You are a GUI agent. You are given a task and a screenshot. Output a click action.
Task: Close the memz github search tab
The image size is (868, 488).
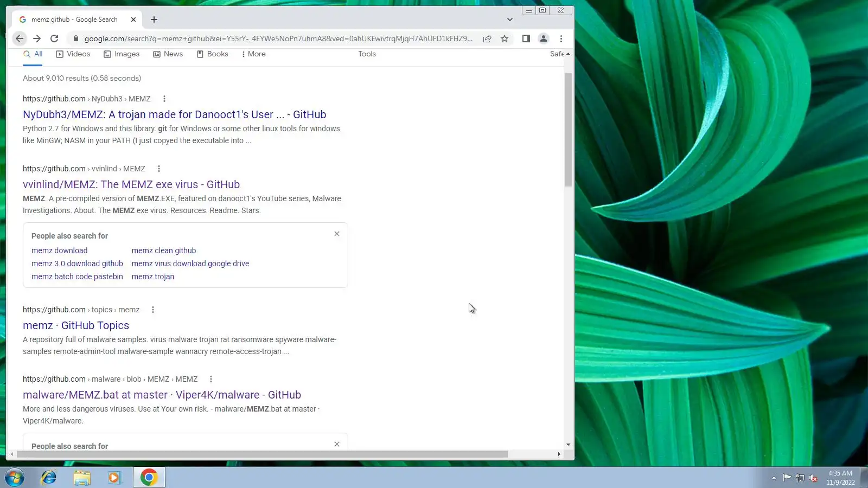point(133,20)
